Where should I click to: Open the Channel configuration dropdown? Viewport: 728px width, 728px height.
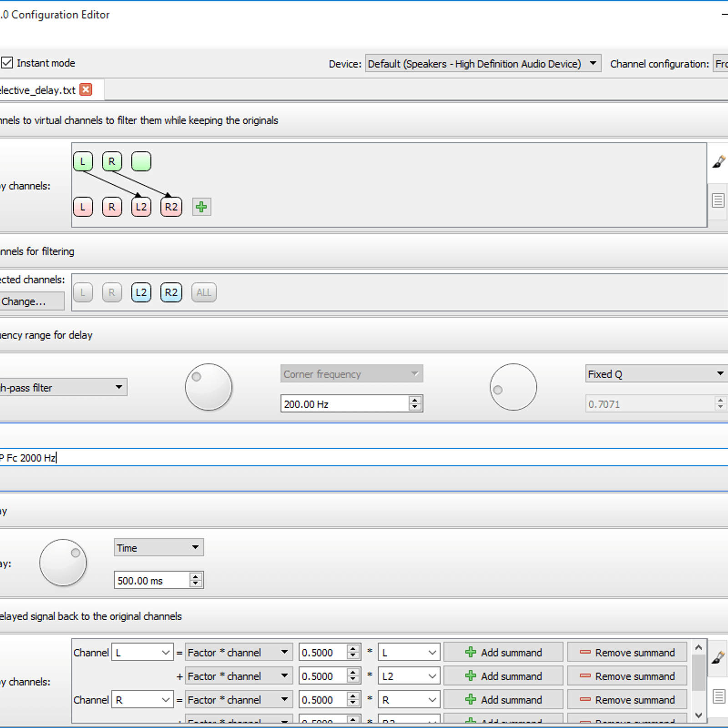721,64
